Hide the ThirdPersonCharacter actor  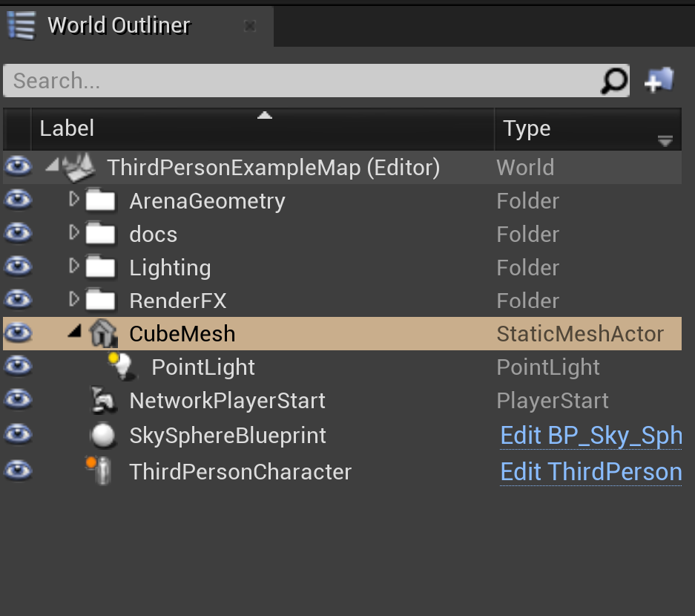pos(18,471)
